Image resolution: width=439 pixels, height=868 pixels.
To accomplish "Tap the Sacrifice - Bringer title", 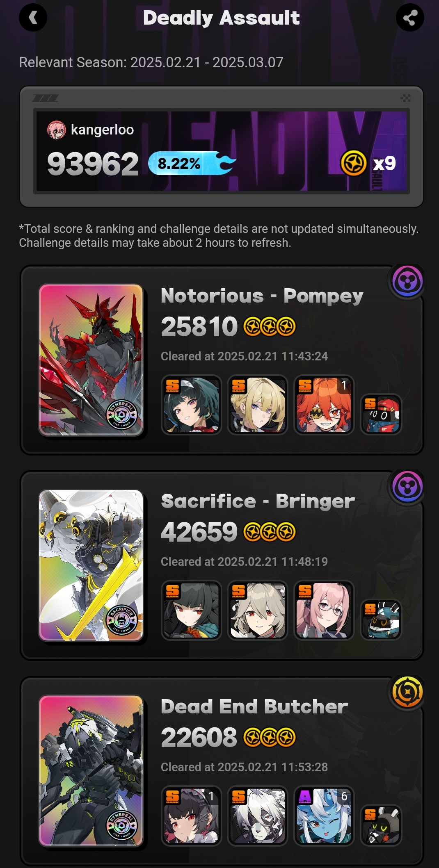I will coord(258,501).
